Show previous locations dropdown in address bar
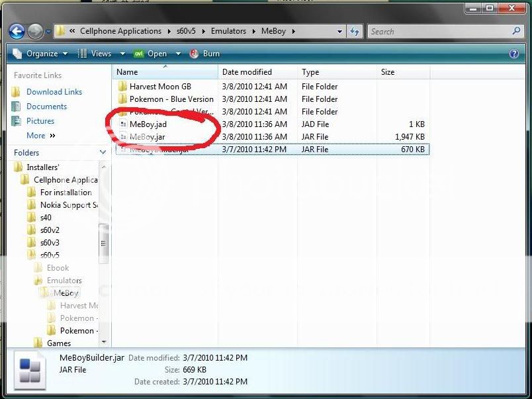This screenshot has height=399, width=532. coord(339,32)
